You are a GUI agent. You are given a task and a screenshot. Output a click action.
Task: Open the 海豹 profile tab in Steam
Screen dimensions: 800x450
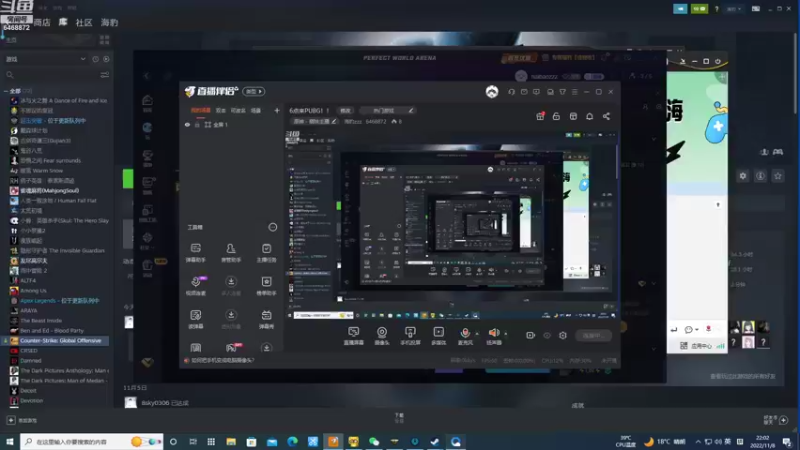tap(109, 22)
